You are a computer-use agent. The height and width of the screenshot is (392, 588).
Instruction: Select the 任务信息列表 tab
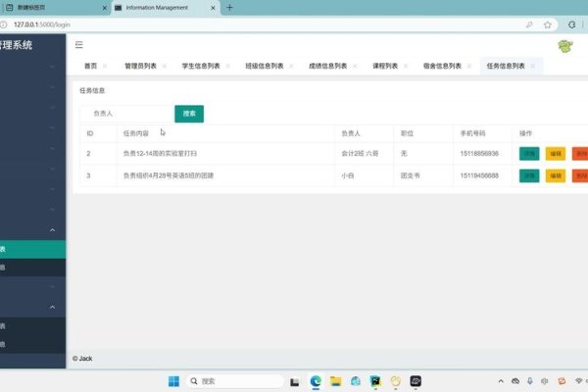click(506, 66)
